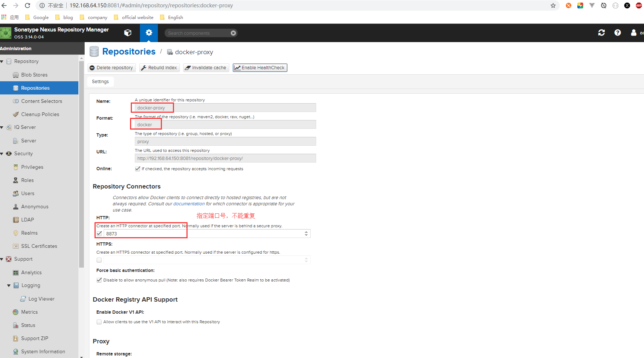
Task: Open the English bookmarks folder
Action: (x=171, y=17)
